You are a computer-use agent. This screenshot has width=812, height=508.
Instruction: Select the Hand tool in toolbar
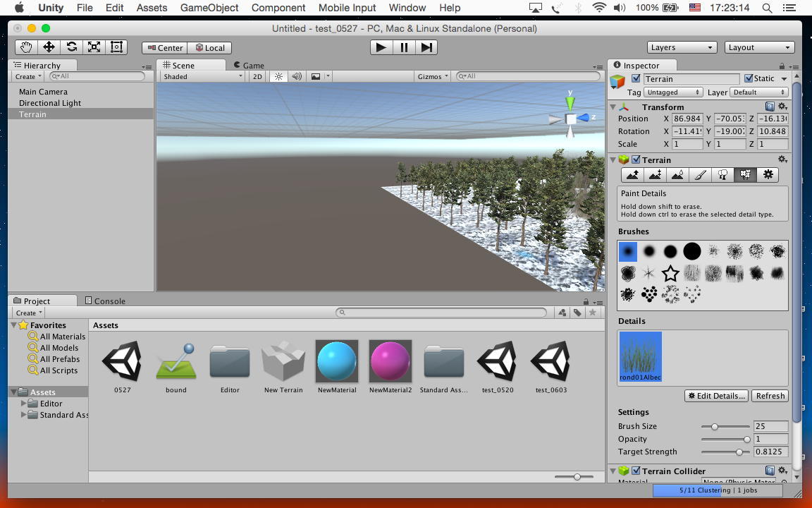(x=26, y=47)
